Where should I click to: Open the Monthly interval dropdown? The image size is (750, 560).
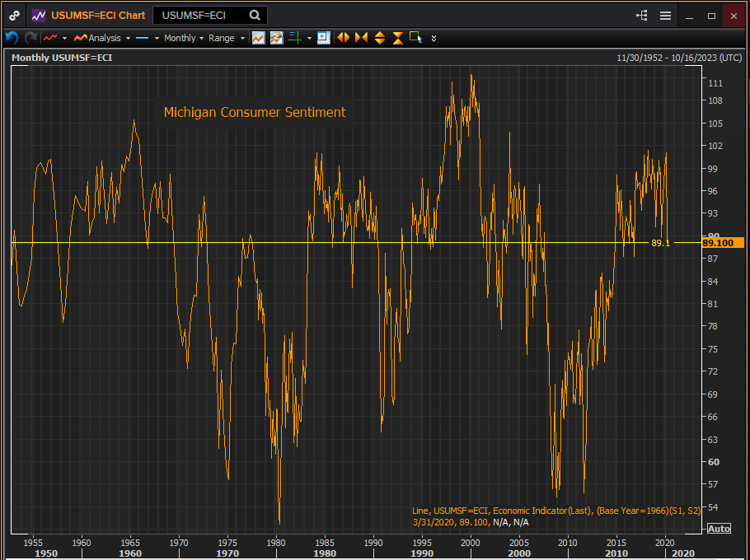click(x=183, y=38)
